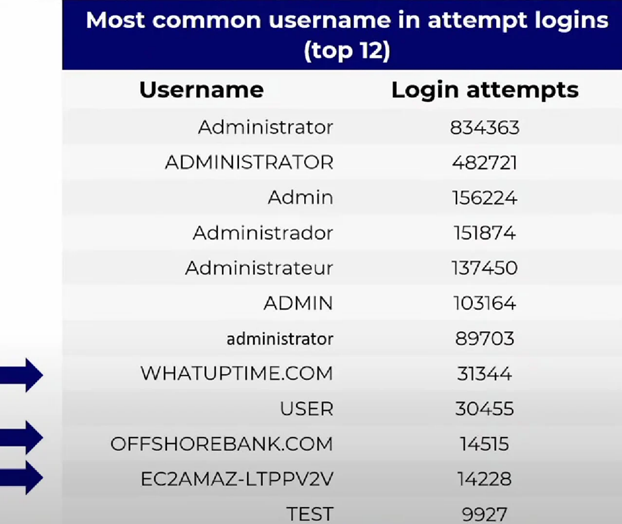Click the capitalized Administrator username at top
The width and height of the screenshot is (622, 524).
click(265, 127)
